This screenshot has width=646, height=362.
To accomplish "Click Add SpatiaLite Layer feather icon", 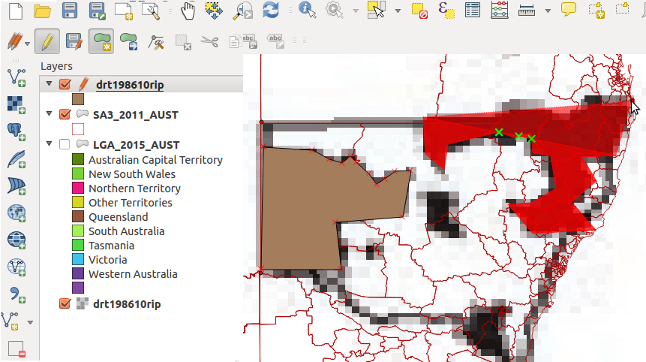I will point(16,159).
